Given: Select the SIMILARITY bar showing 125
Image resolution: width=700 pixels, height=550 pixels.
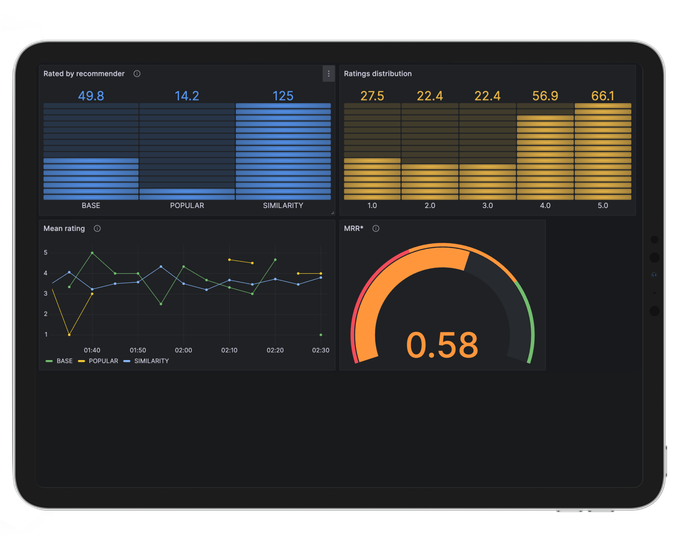Looking at the screenshot, I should [x=283, y=150].
